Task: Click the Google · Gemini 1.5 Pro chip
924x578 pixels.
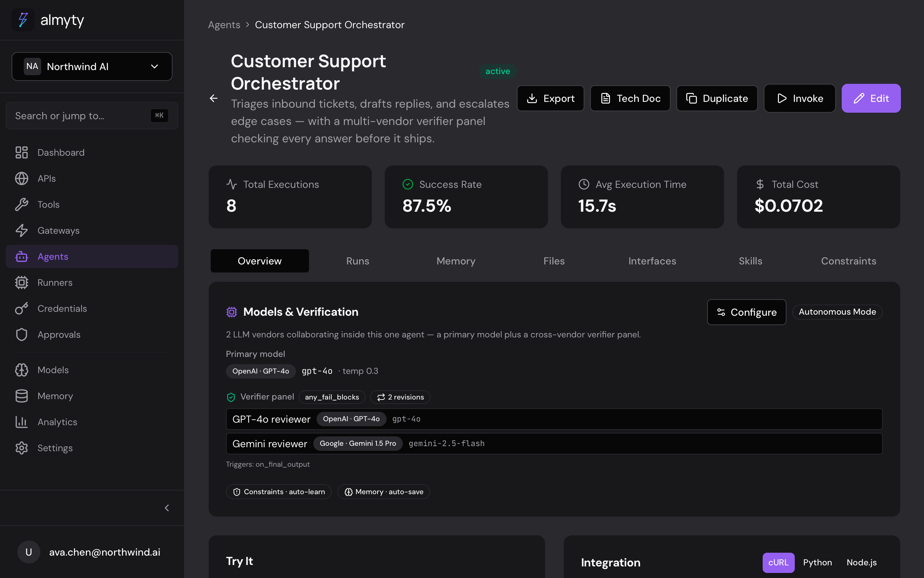Action: (x=358, y=444)
